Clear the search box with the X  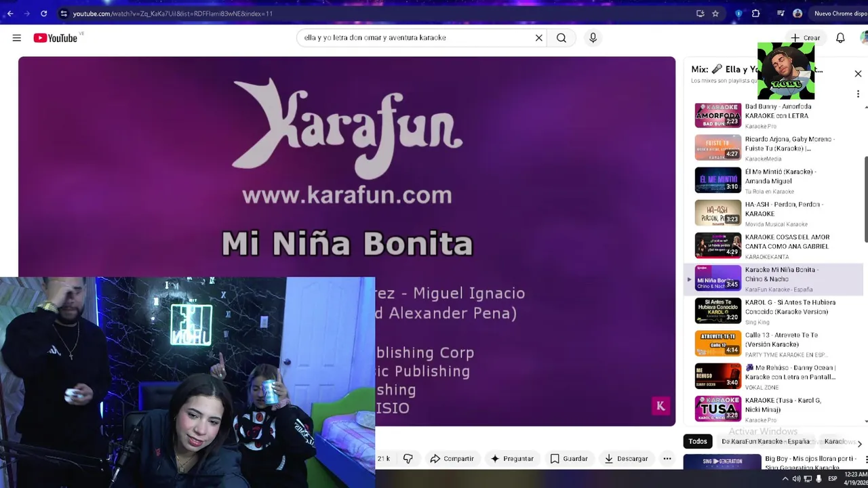pos(539,38)
